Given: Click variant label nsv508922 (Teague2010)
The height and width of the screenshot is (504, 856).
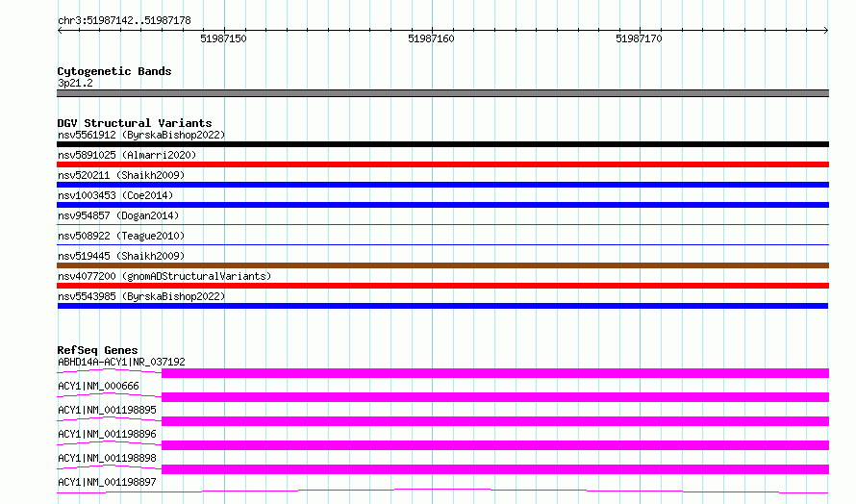Looking at the screenshot, I should (121, 236).
